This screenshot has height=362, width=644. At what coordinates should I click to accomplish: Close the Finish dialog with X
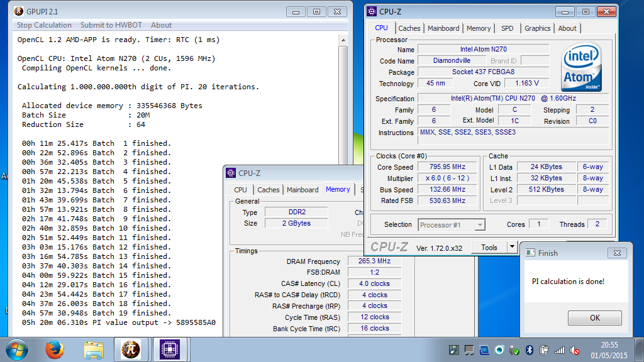click(617, 253)
